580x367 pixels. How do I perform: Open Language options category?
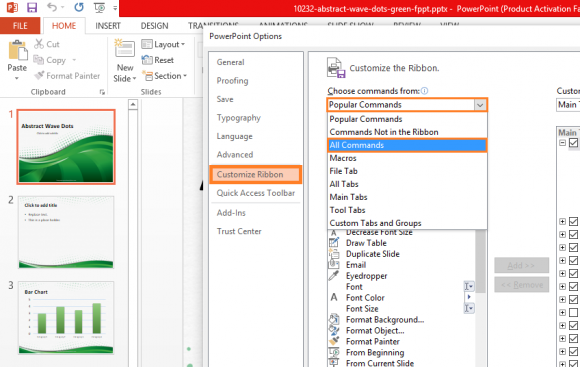coord(235,136)
